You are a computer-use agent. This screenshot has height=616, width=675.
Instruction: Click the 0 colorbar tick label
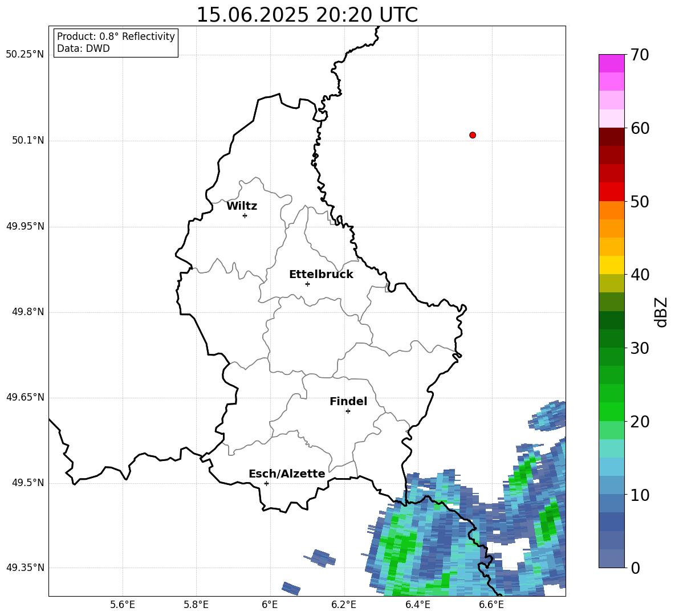pos(636,568)
